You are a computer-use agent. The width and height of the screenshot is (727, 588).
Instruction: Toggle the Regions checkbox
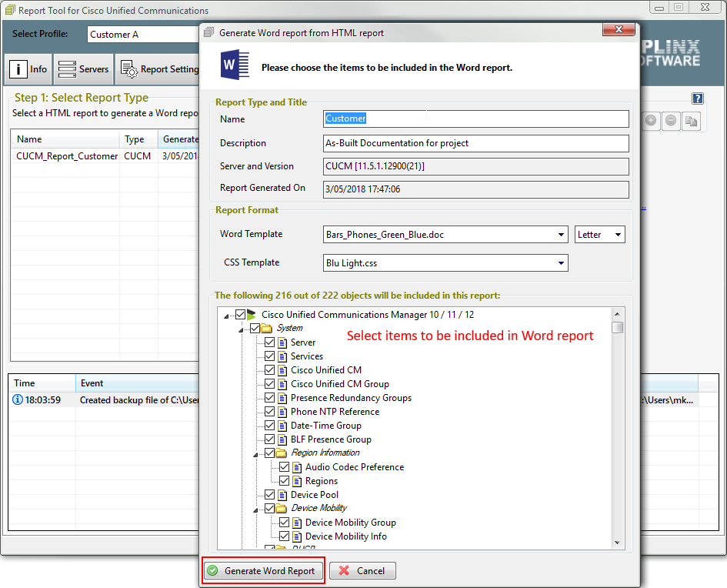pyautogui.click(x=284, y=481)
